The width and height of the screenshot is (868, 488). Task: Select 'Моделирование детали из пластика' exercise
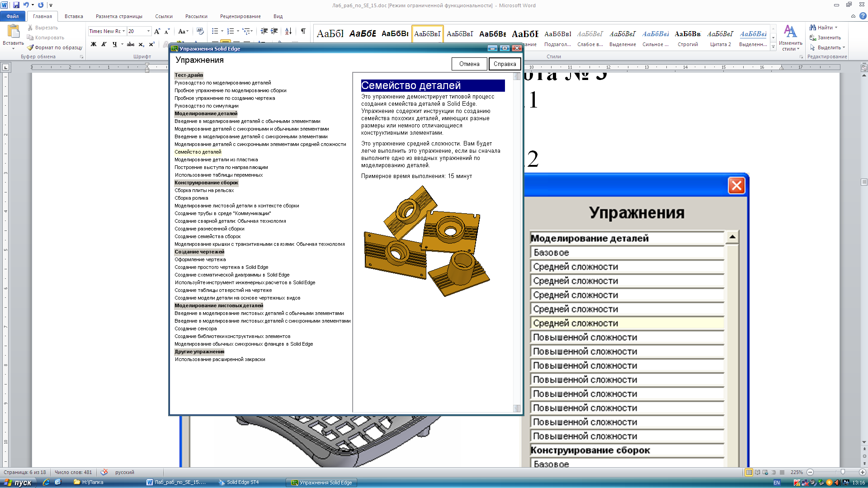(216, 160)
